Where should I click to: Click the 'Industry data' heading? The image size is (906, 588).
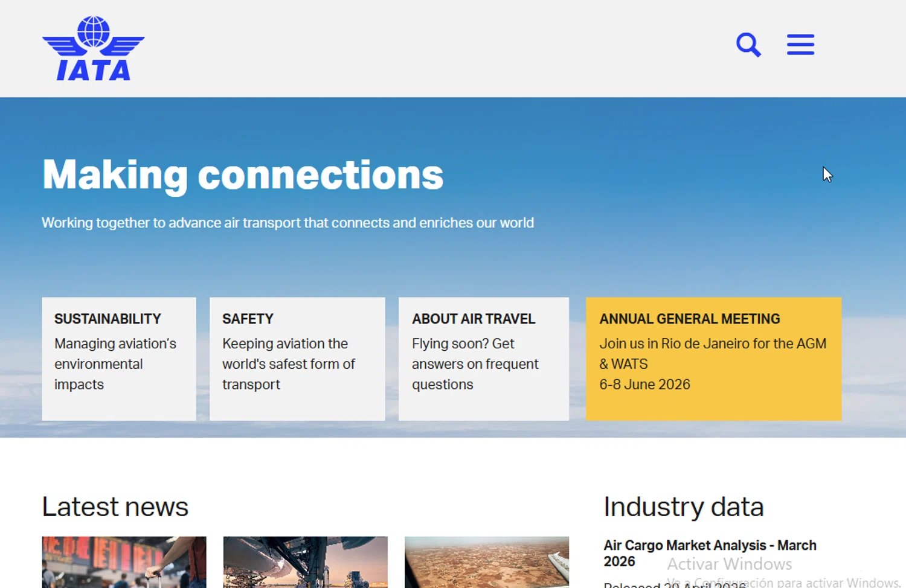(x=684, y=507)
